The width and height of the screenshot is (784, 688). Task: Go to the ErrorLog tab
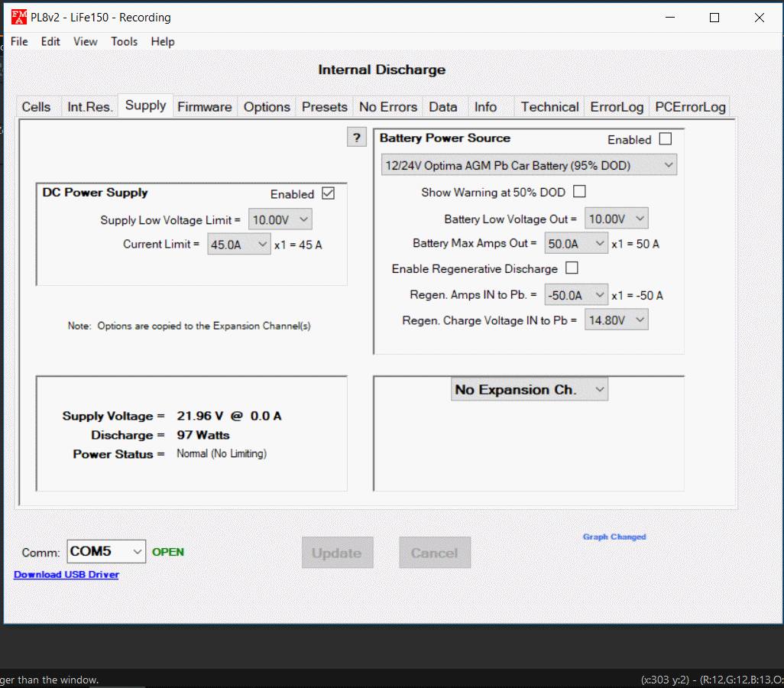617,107
